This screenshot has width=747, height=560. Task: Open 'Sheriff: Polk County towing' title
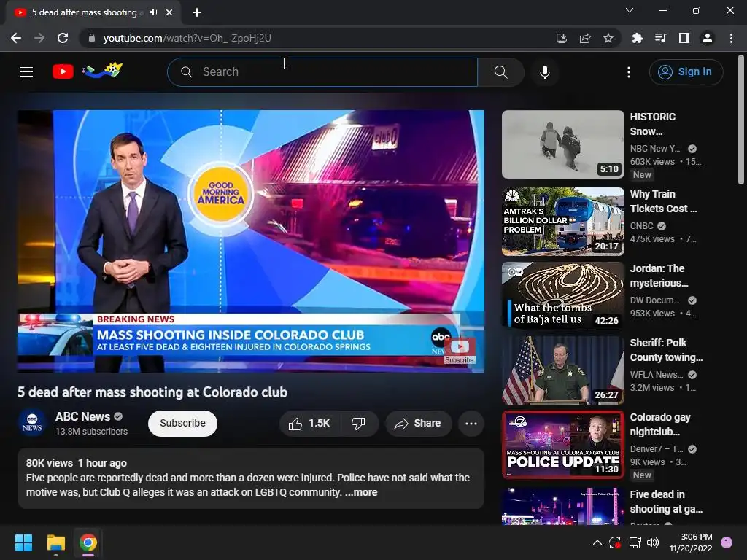666,350
